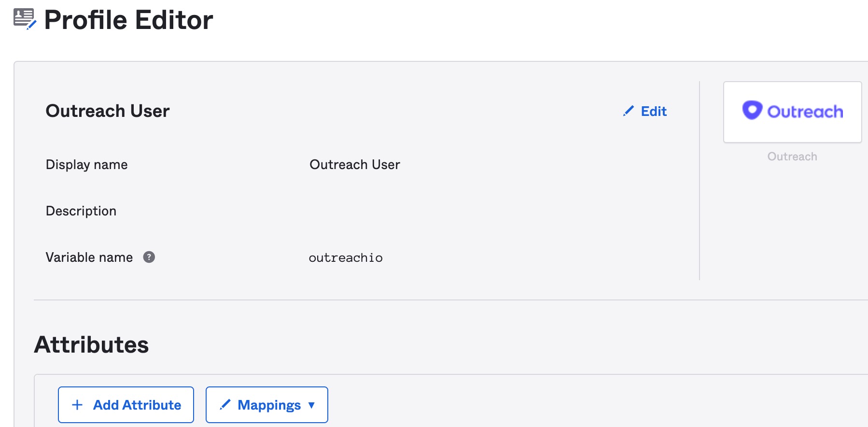Image resolution: width=868 pixels, height=427 pixels.
Task: Select the variable value 'outreachio'
Action: pos(346,258)
